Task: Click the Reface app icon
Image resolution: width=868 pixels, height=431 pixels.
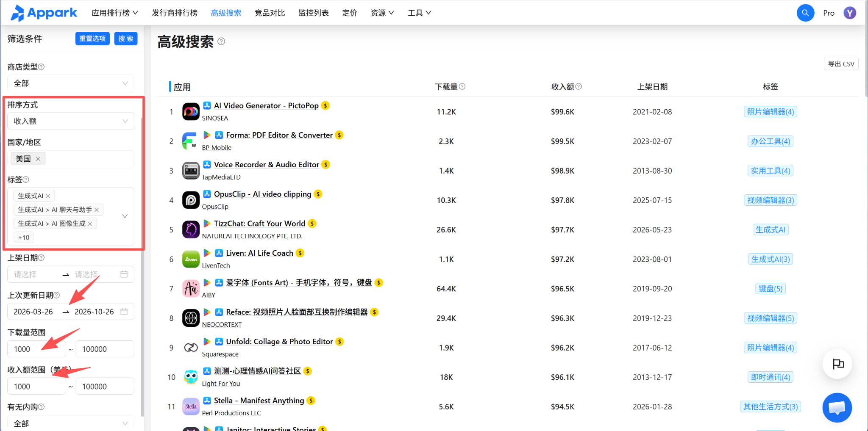Action: (191, 318)
